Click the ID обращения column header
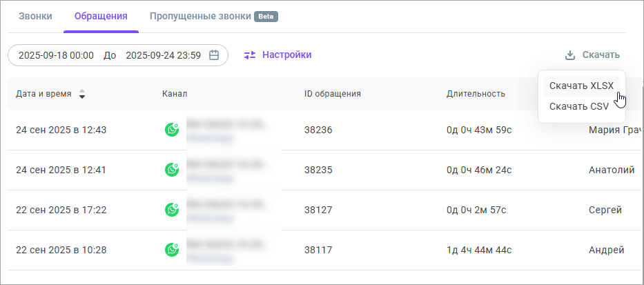 coord(333,94)
